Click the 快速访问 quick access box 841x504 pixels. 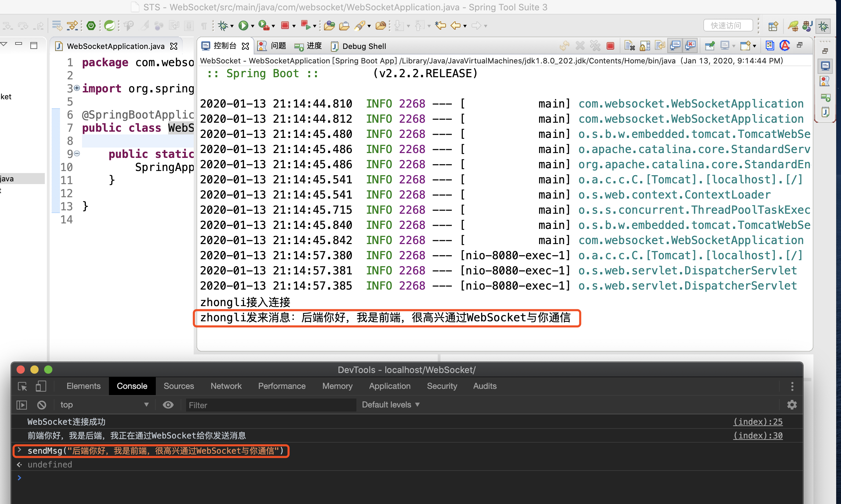(728, 26)
